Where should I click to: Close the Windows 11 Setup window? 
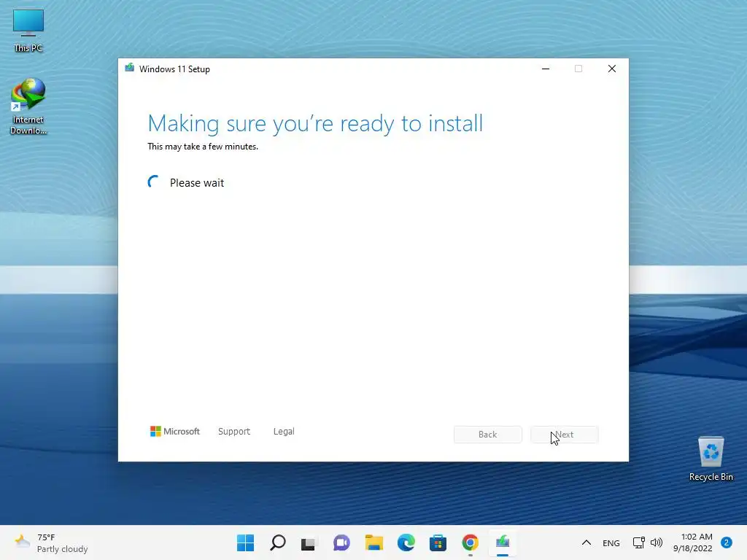click(x=612, y=69)
